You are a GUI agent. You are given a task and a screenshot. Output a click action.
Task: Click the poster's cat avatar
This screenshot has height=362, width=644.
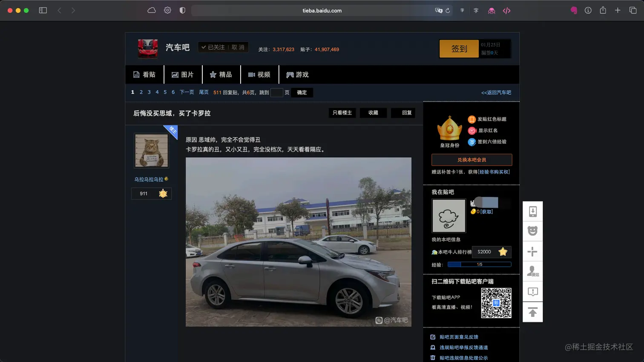pos(151,151)
